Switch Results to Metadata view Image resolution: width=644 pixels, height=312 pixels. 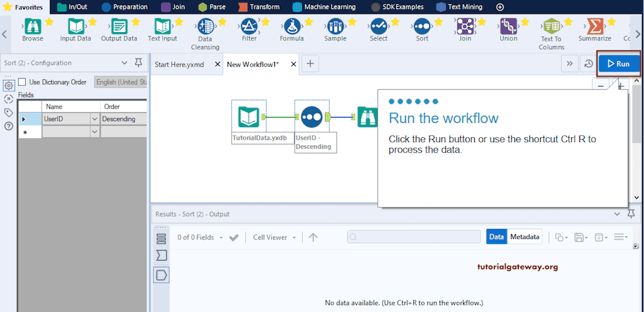pos(525,237)
